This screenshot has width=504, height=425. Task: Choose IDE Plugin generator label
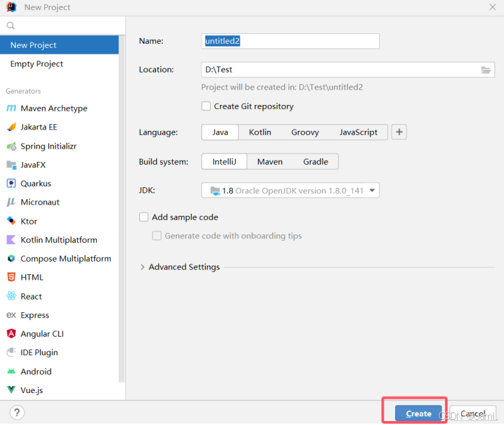[39, 353]
